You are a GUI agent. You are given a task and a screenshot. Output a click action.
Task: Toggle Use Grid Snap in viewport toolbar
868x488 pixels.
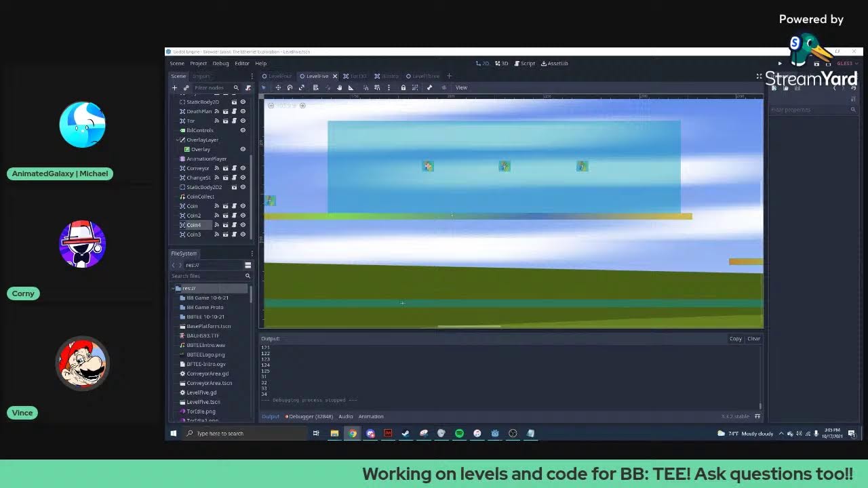point(377,87)
